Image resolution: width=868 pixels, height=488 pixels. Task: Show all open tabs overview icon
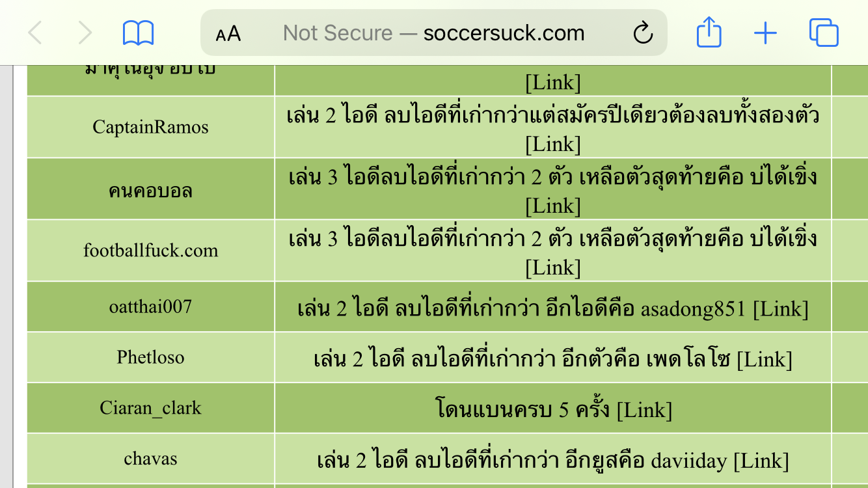[824, 33]
